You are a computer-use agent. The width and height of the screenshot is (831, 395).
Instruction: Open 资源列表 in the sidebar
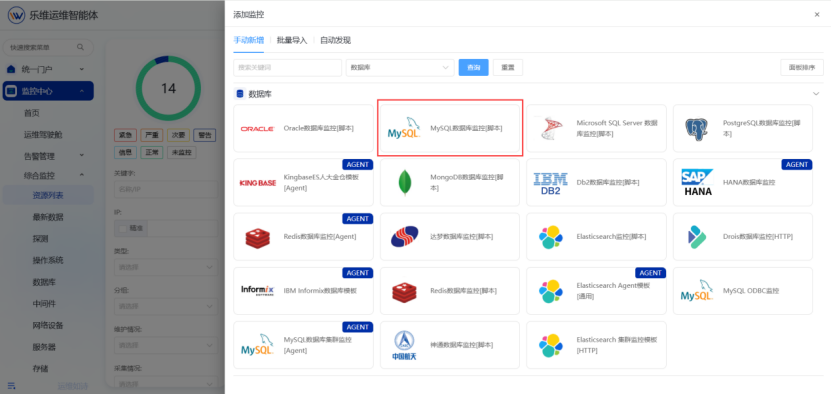(x=48, y=195)
